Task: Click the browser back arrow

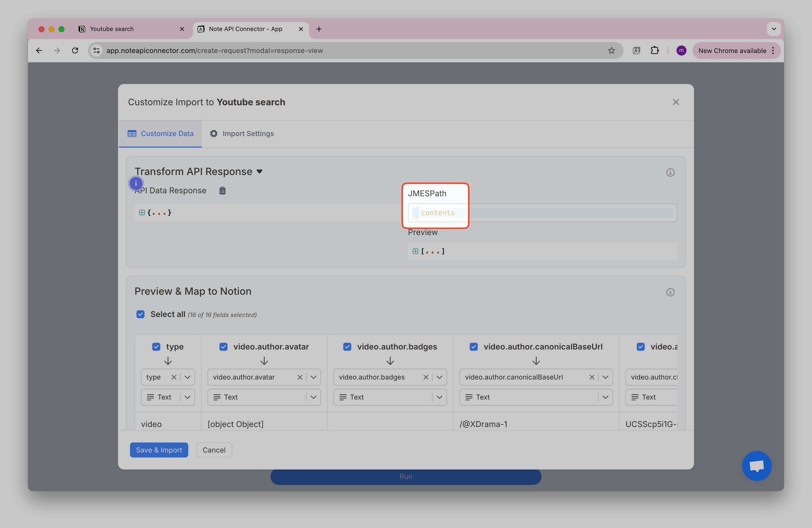Action: pyautogui.click(x=39, y=50)
